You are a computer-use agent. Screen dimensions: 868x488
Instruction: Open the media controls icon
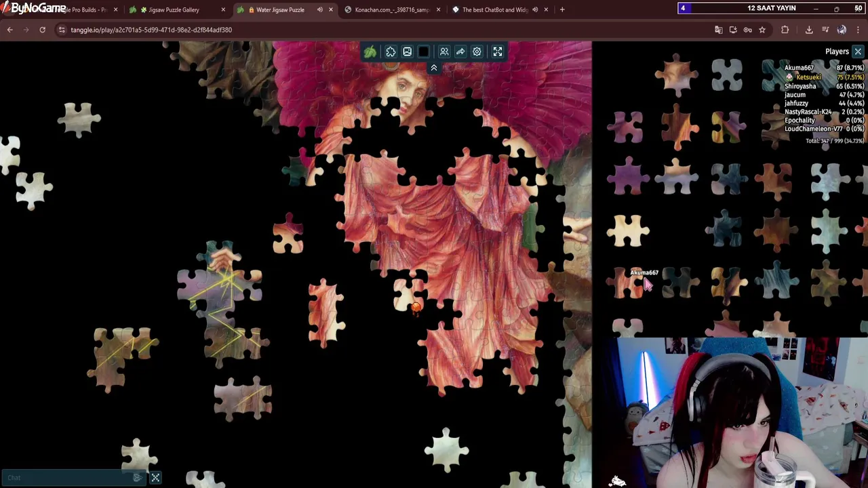[825, 30]
